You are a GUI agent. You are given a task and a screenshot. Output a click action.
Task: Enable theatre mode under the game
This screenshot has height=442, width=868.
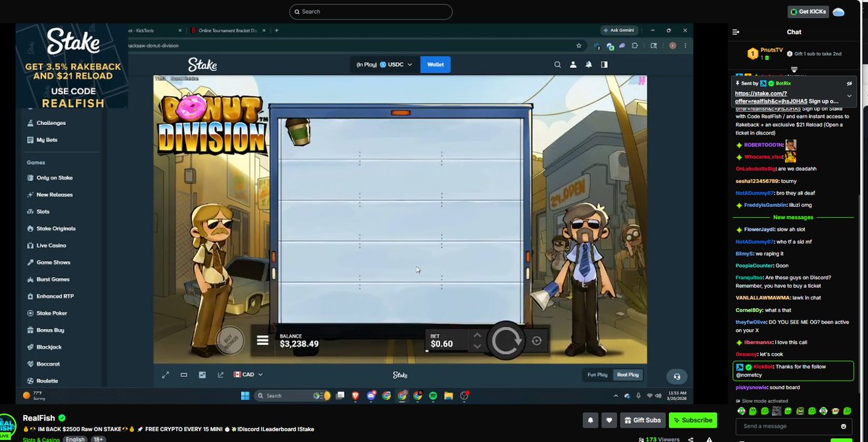point(184,375)
